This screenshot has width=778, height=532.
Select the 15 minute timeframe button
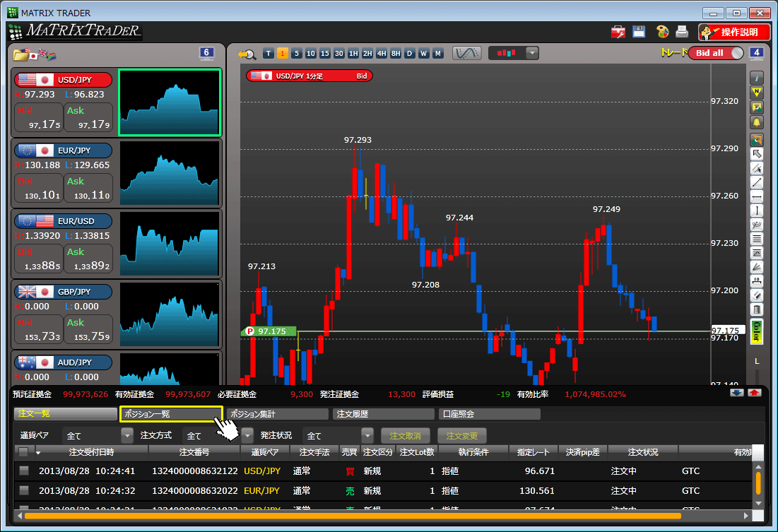coord(325,53)
